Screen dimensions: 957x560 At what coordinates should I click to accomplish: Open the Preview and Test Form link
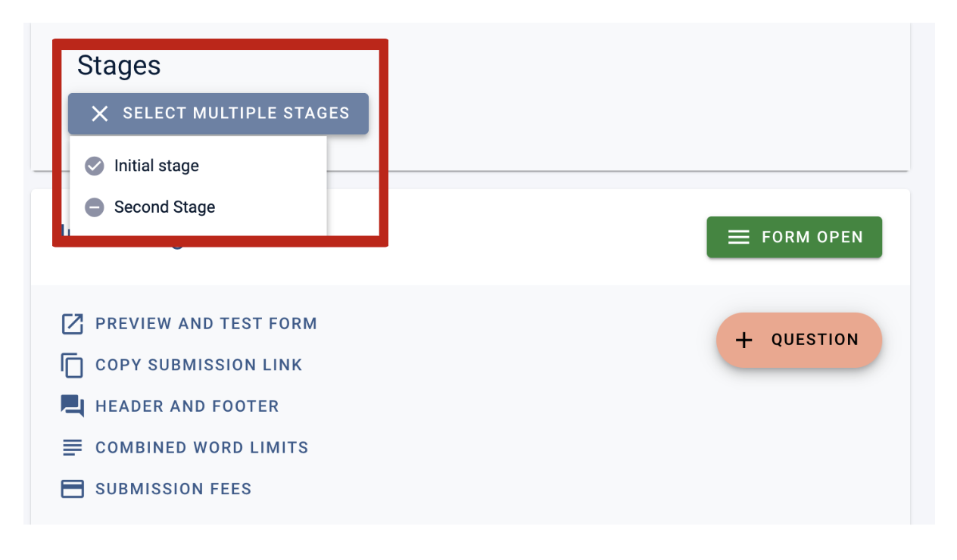[206, 324]
